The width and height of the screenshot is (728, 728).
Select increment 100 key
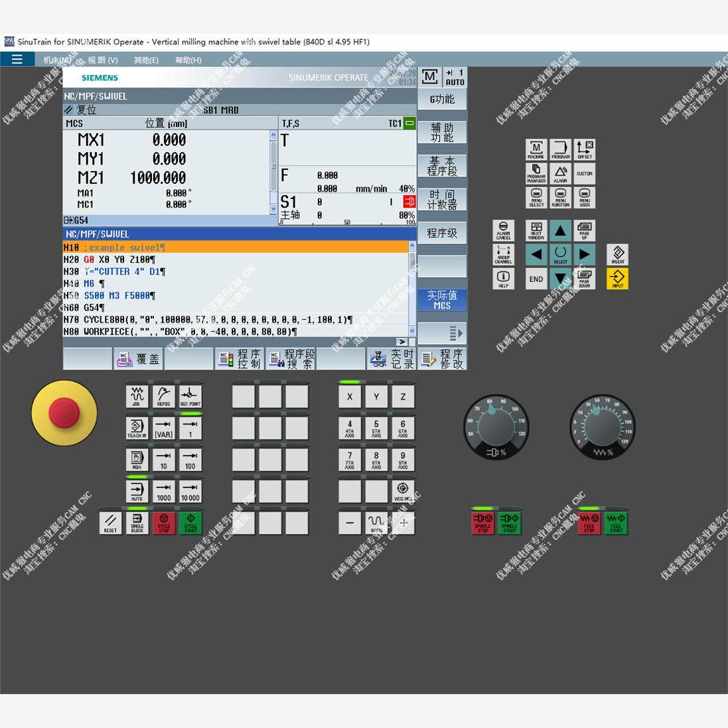[x=190, y=460]
